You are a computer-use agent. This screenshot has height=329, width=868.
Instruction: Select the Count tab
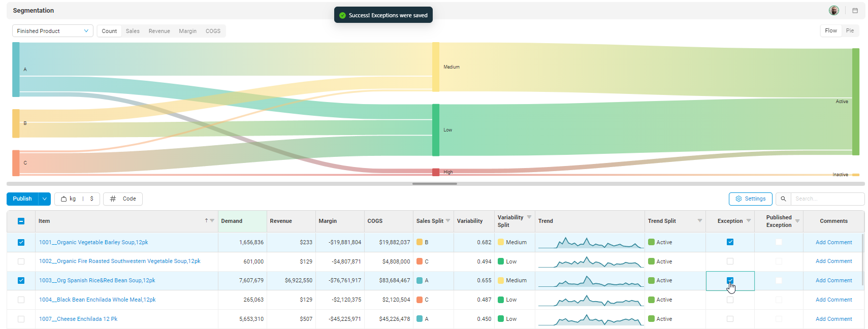pos(109,31)
